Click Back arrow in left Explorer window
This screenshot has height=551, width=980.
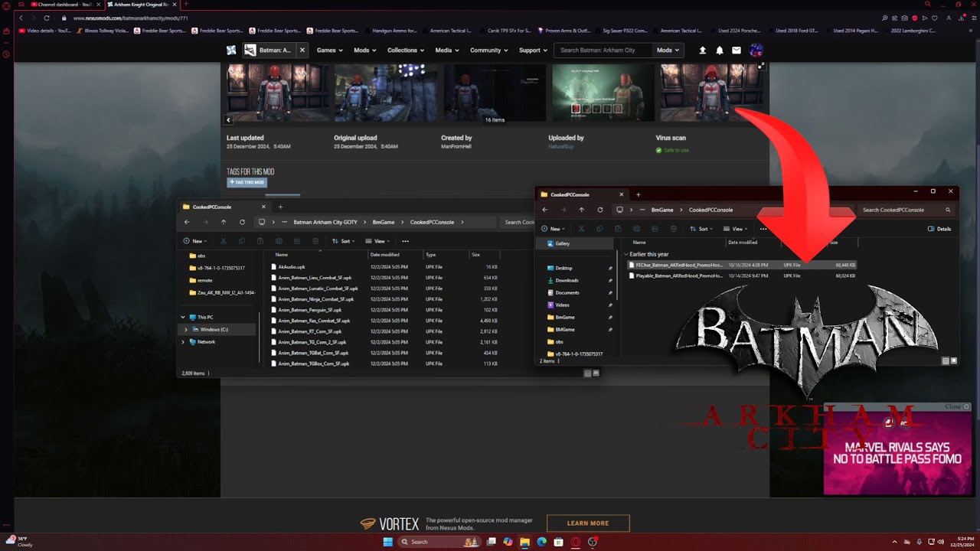point(187,222)
